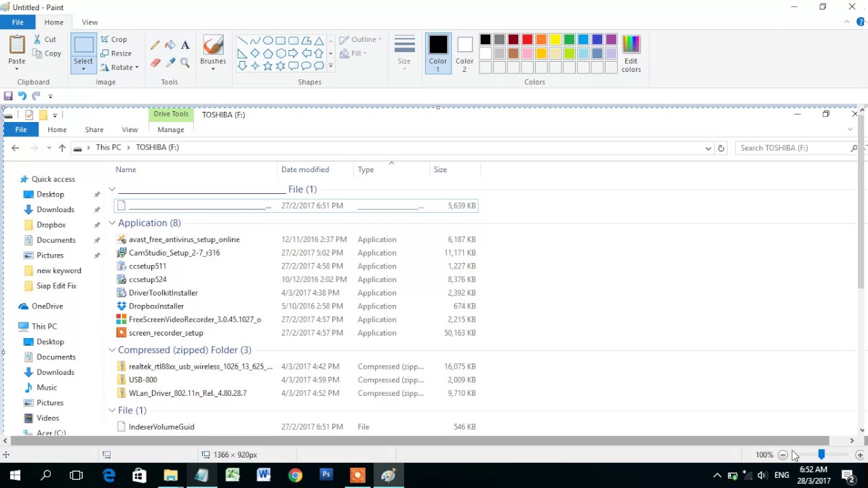Choose the Rectangle shape
The width and height of the screenshot is (868, 488).
tap(280, 41)
